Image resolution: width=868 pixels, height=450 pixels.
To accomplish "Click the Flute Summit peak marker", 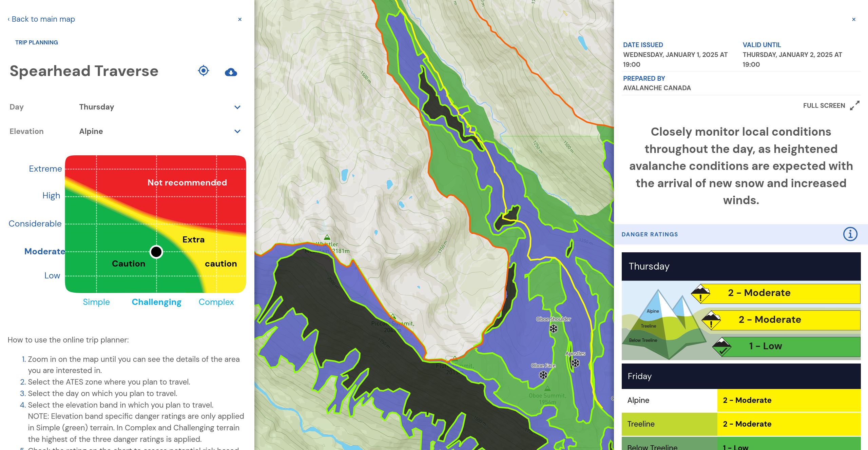I will coord(455,358).
